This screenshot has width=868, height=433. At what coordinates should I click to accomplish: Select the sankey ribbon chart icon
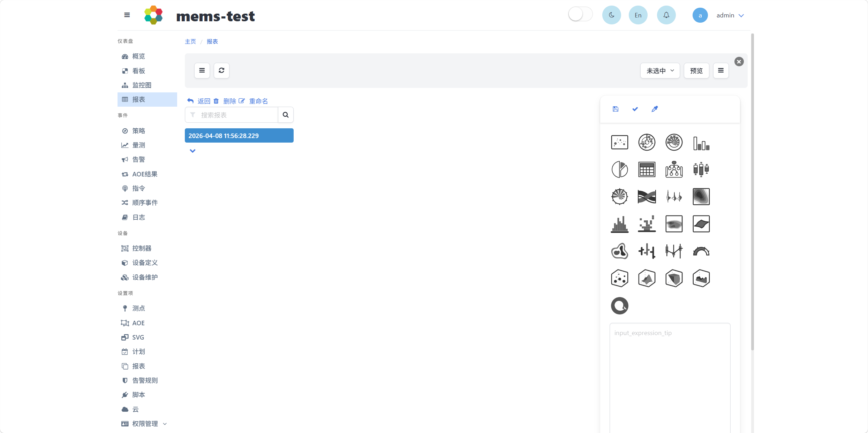coord(647,197)
